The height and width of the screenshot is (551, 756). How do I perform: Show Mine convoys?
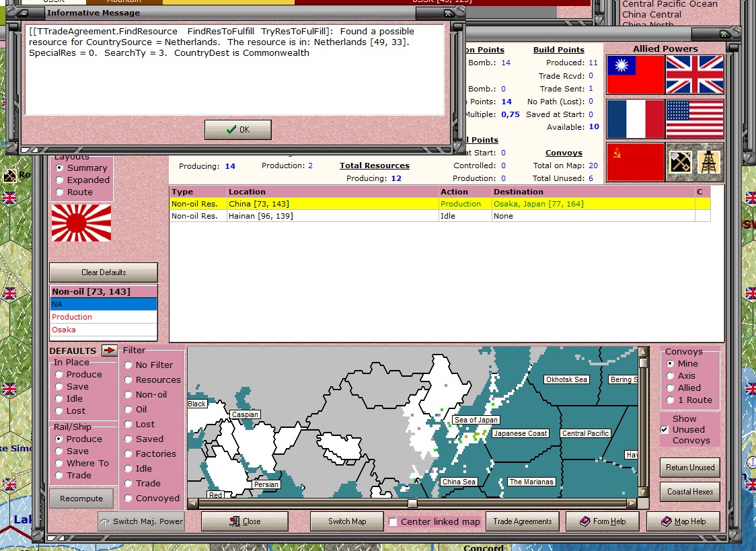coord(670,364)
